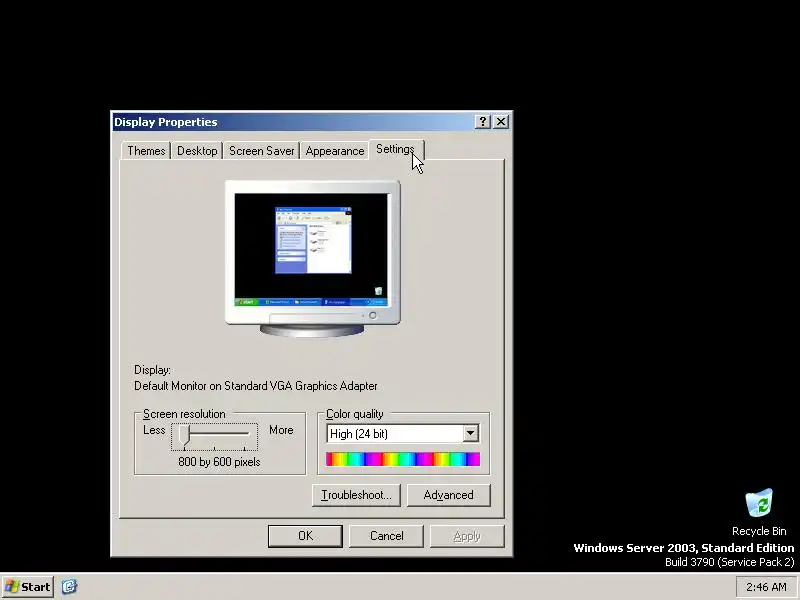Open the Color quality dropdown arrow

click(x=470, y=434)
